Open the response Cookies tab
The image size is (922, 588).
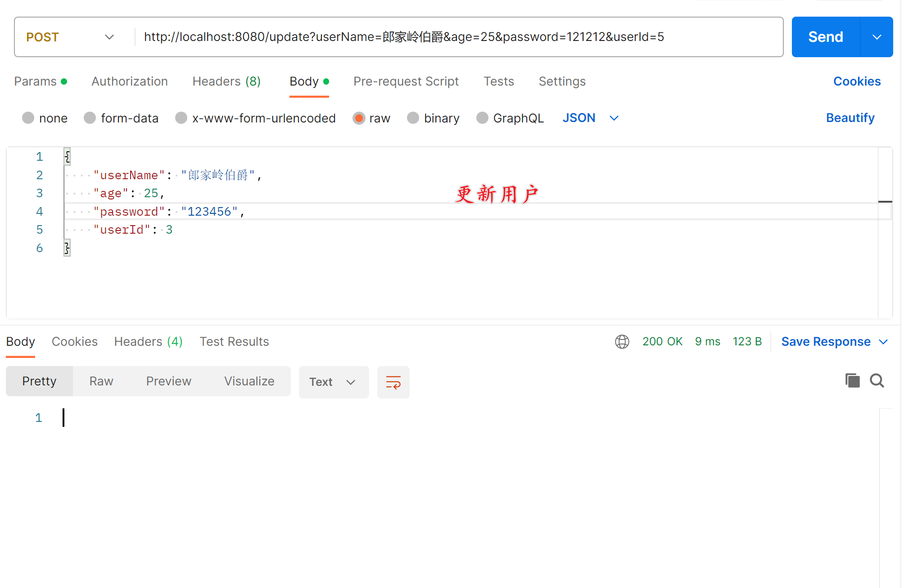[x=75, y=342]
